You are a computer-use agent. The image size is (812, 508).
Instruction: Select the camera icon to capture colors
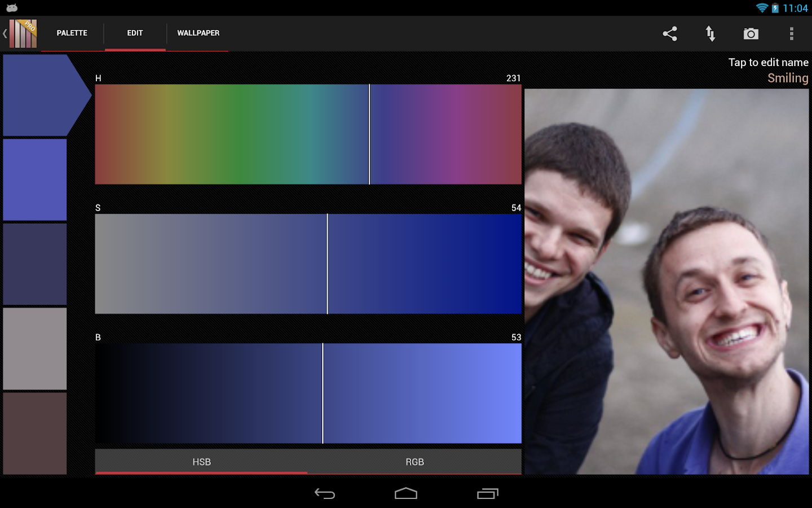[751, 34]
